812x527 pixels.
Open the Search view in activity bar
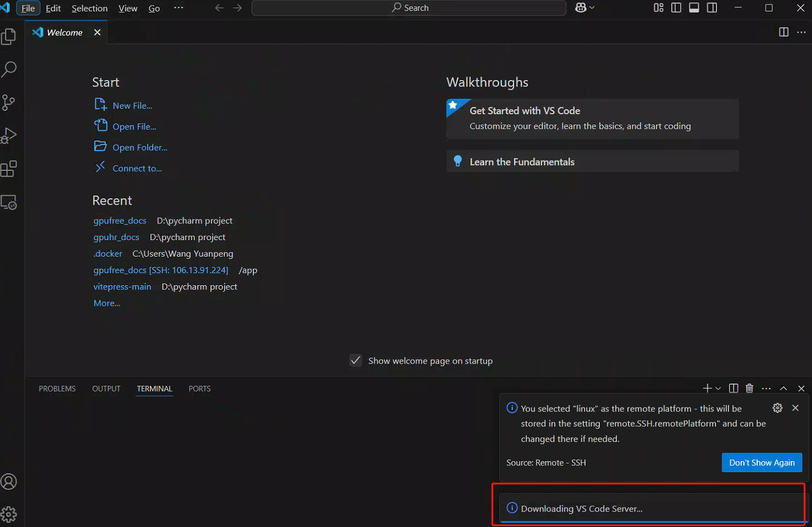coord(9,69)
